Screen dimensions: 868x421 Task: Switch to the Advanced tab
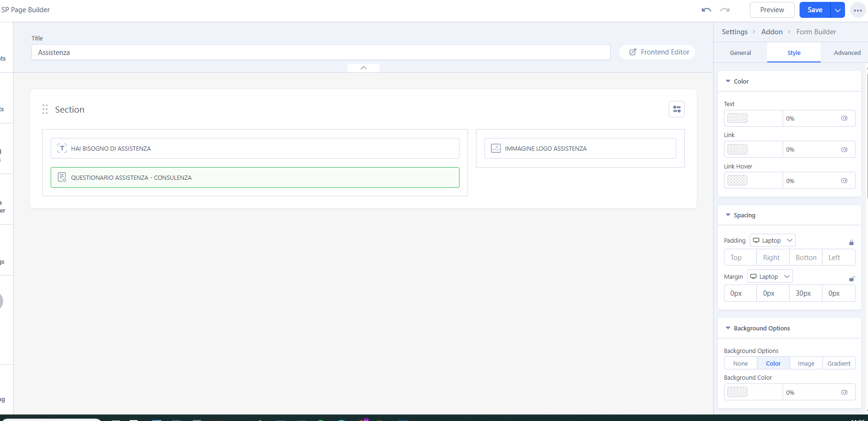click(847, 53)
